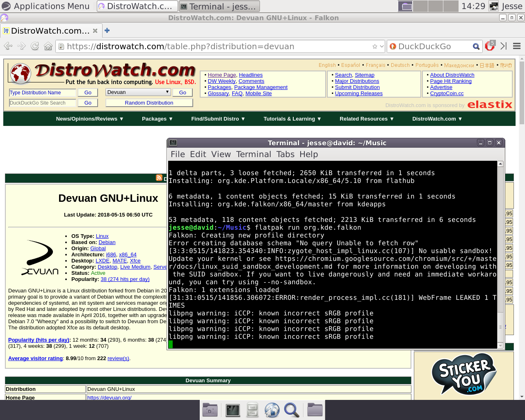Toggle the sidebar icon in Falkon's toolbar
This screenshot has width=525, height=420.
[504, 46]
